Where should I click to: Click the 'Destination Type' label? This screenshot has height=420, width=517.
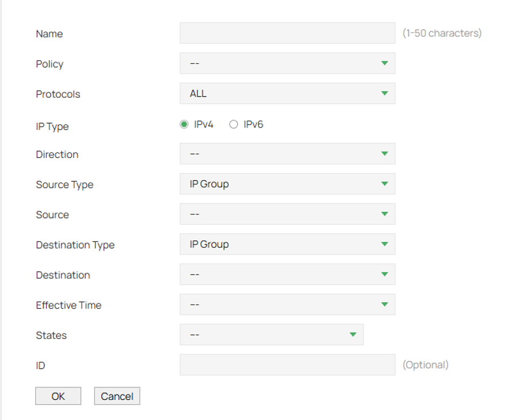(75, 245)
